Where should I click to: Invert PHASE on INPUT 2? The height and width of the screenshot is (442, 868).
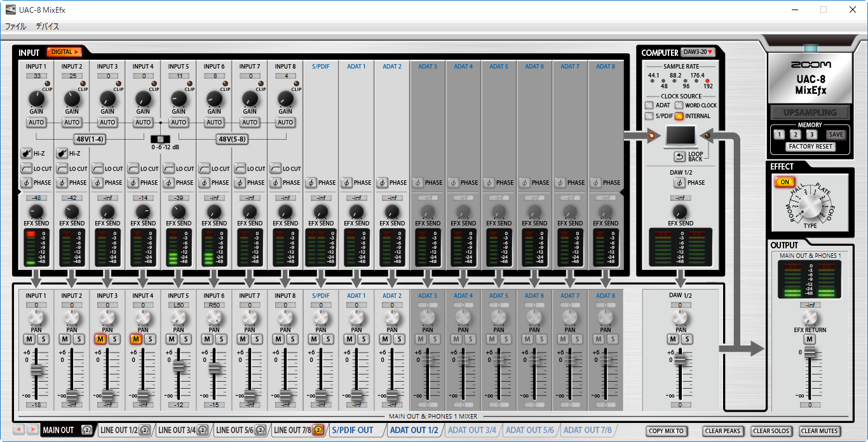[62, 183]
